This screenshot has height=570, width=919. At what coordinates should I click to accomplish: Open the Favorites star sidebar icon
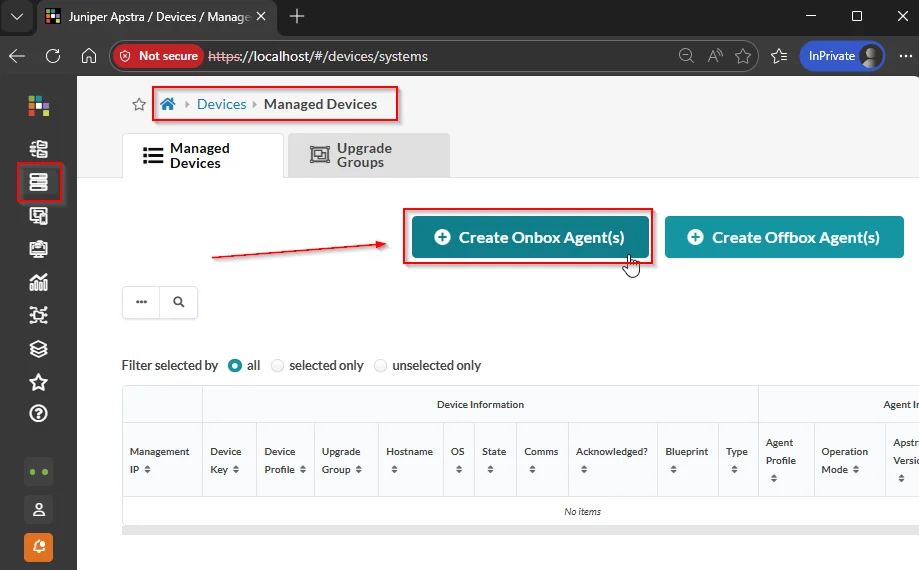tap(39, 382)
